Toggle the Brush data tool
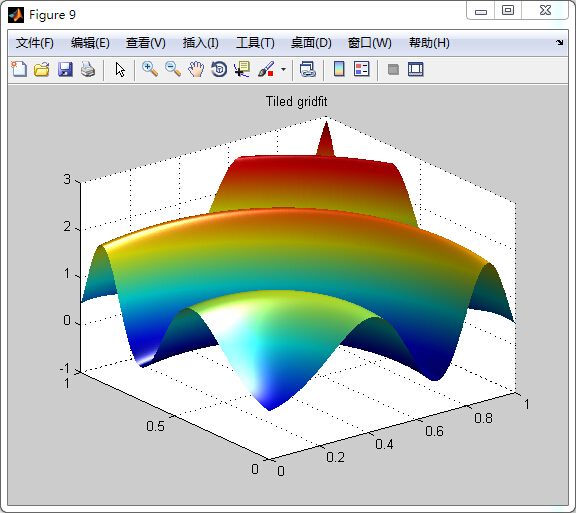This screenshot has height=513, width=576. pyautogui.click(x=266, y=69)
